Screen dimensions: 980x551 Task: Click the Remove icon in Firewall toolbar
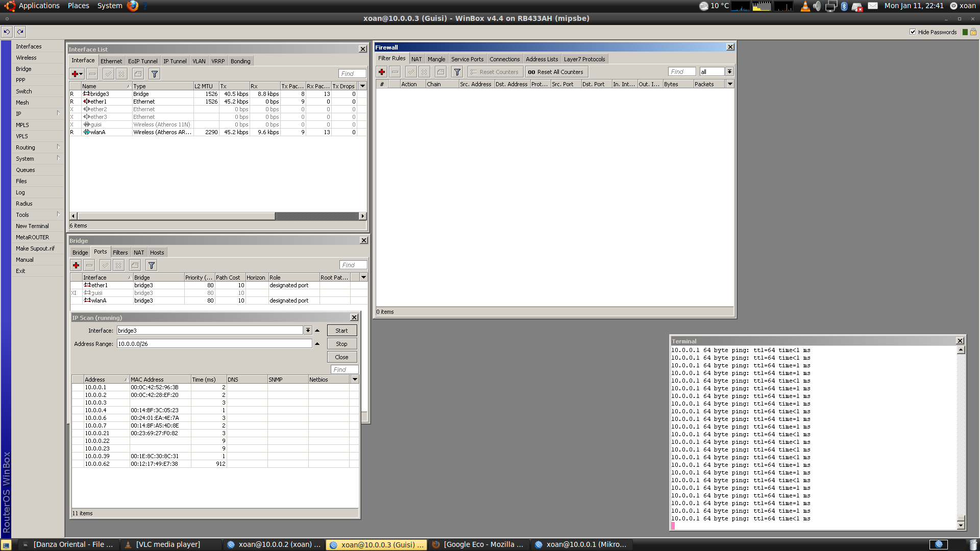(395, 72)
